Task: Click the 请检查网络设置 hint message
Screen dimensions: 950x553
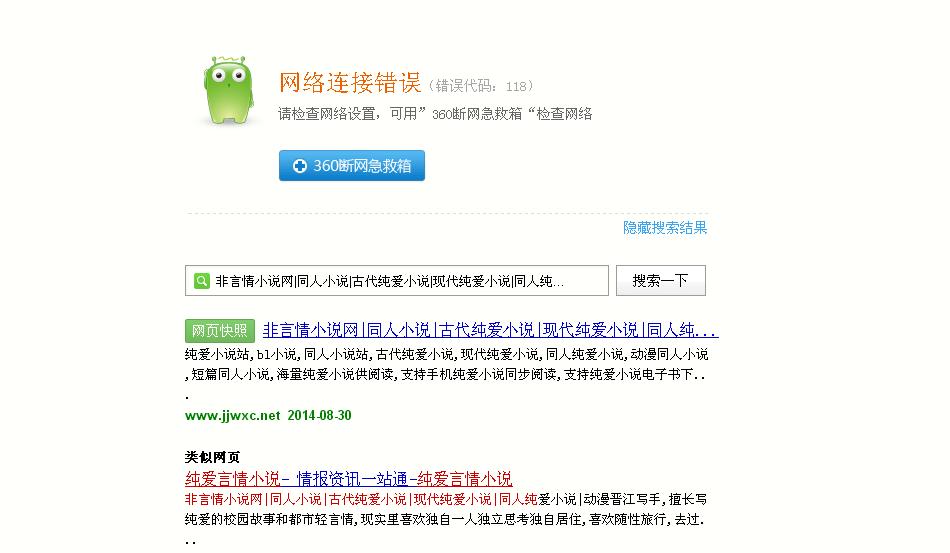Action: [x=435, y=114]
